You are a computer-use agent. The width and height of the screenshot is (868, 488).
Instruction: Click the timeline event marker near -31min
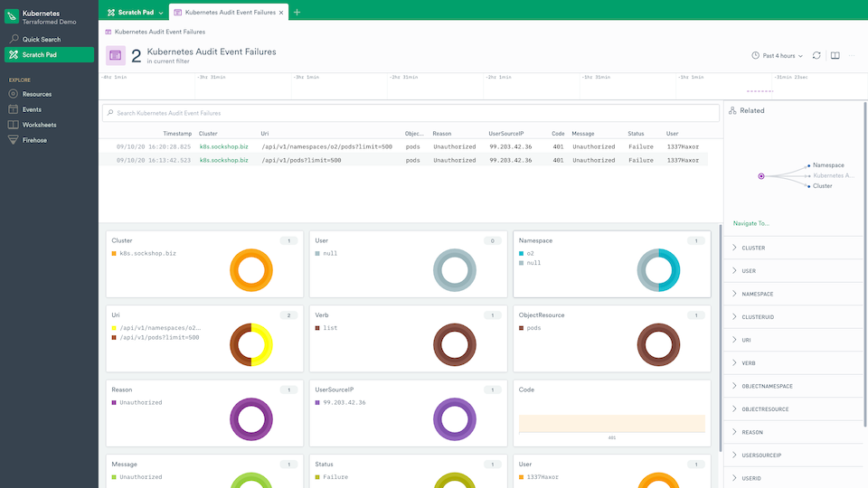[x=759, y=91]
